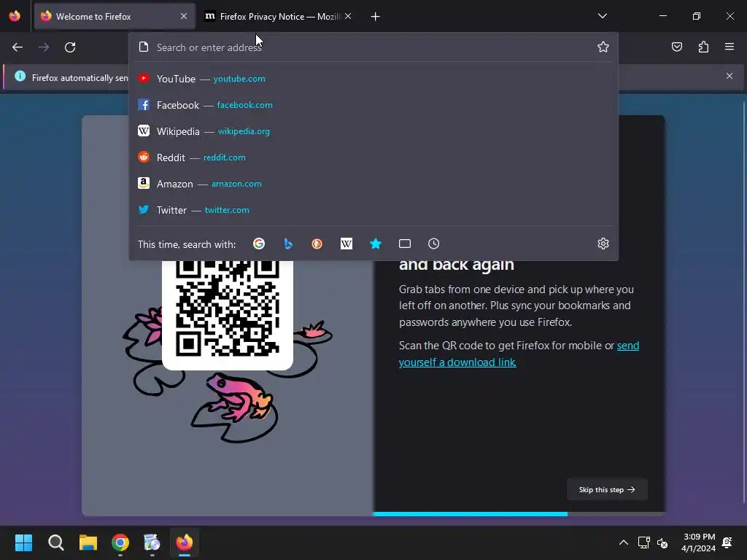
Task: Select the Facebook suggestion
Action: pyautogui.click(x=373, y=105)
